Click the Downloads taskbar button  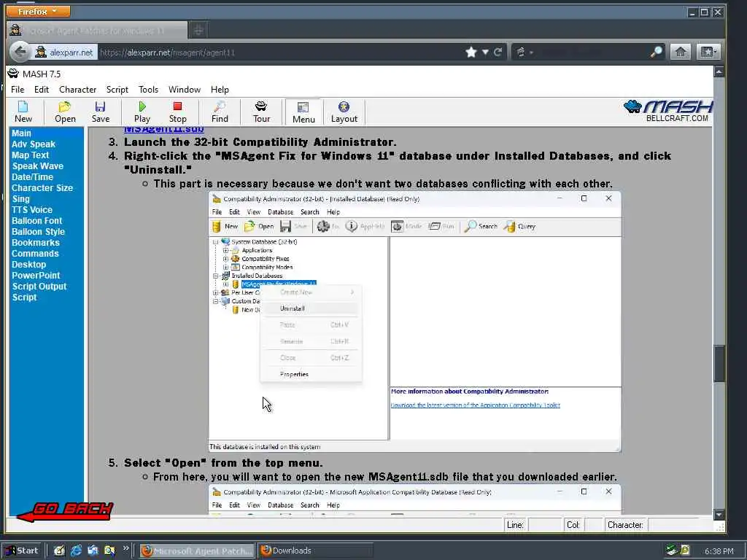(x=315, y=551)
